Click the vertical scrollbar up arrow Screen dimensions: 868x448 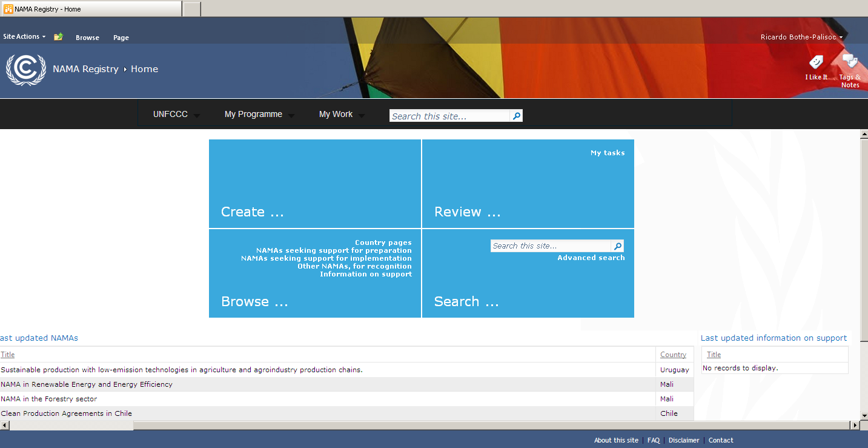pyautogui.click(x=864, y=135)
